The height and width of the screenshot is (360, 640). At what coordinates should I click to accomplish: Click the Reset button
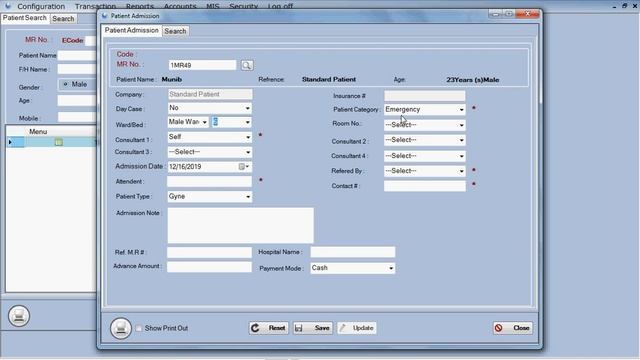tap(269, 328)
